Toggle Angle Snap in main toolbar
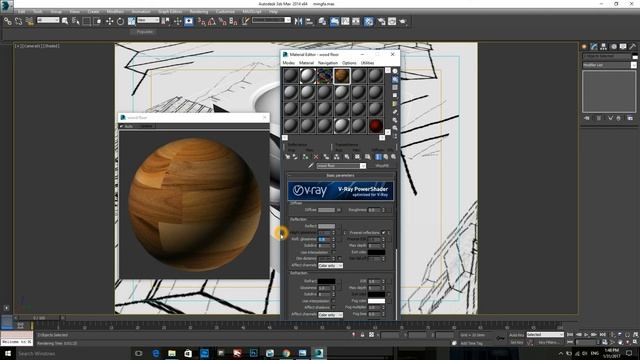The height and width of the screenshot is (360, 640). coord(212,21)
